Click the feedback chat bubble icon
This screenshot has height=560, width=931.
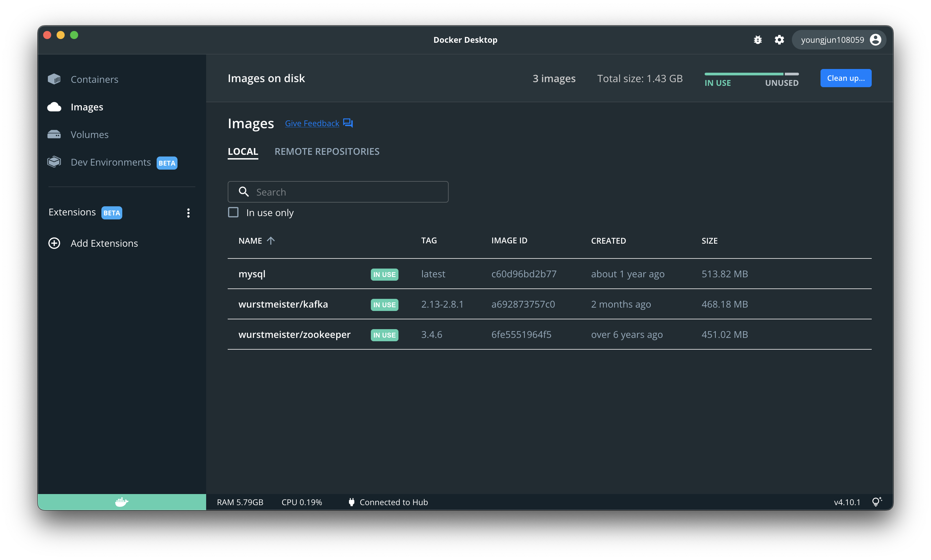click(348, 123)
